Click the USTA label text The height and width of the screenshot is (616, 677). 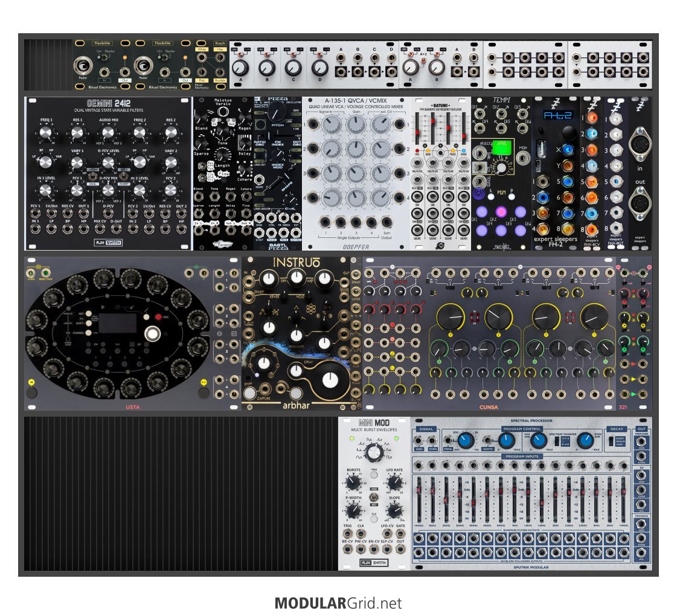pos(132,406)
